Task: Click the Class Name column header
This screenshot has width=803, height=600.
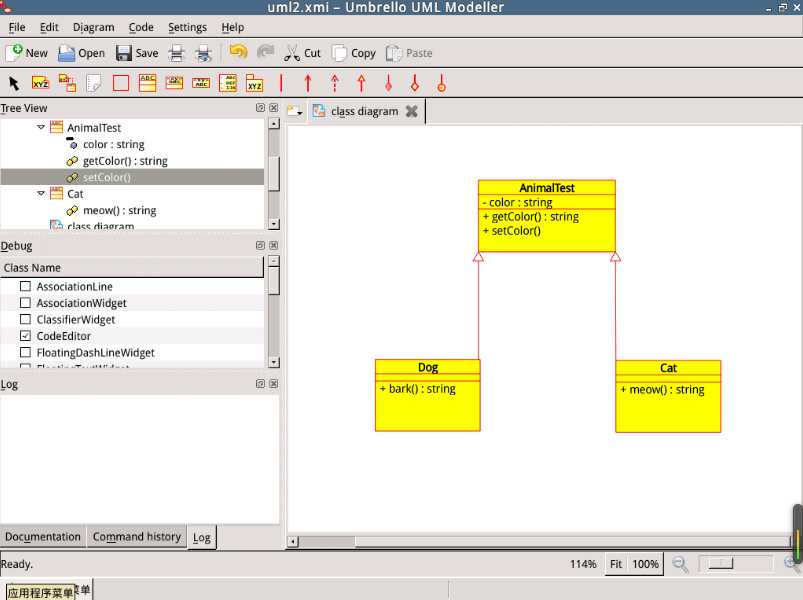Action: [x=132, y=267]
